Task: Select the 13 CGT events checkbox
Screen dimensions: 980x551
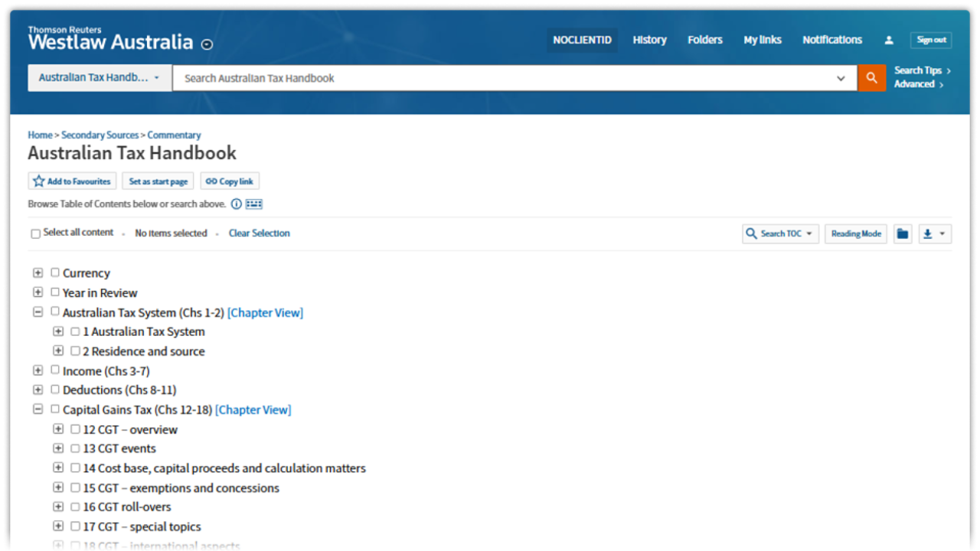Action: [75, 448]
